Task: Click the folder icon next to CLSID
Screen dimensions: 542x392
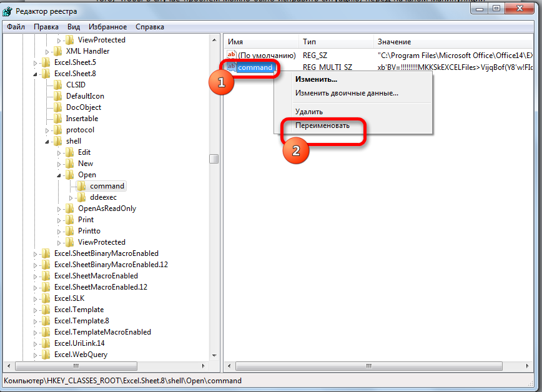Action: [x=57, y=85]
